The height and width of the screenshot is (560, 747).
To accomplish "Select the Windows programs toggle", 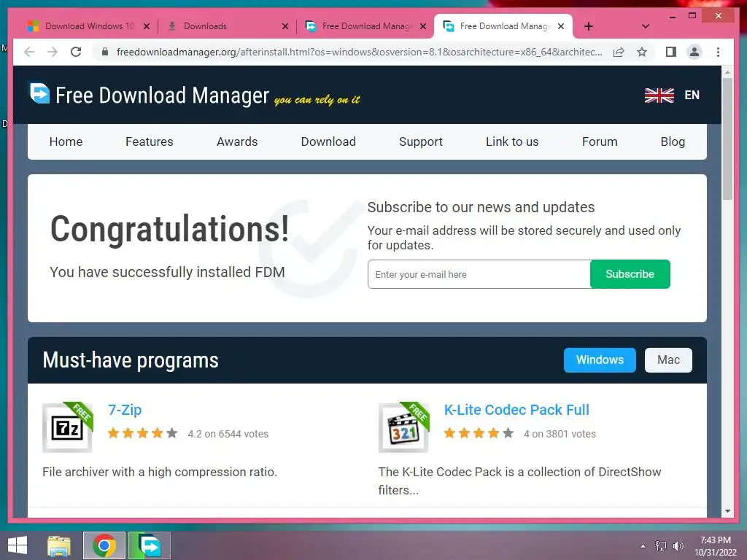I will pos(600,360).
